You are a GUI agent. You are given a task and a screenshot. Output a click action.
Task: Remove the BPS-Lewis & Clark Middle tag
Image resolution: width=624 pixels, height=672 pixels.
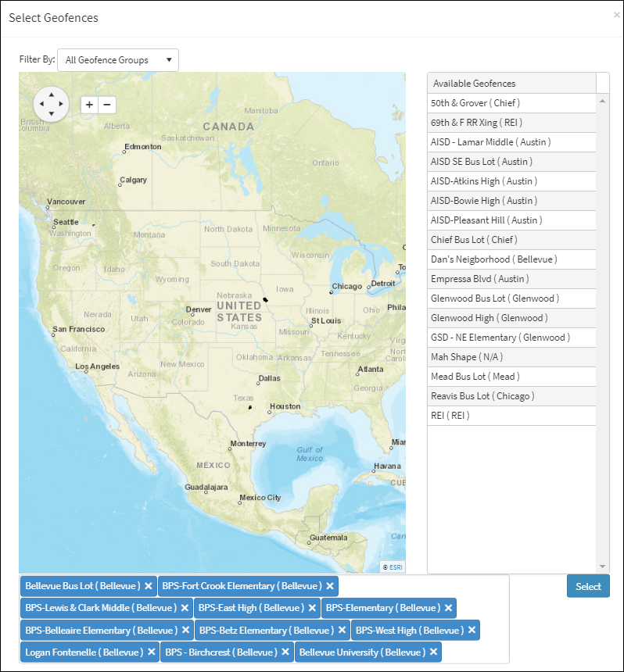185,608
